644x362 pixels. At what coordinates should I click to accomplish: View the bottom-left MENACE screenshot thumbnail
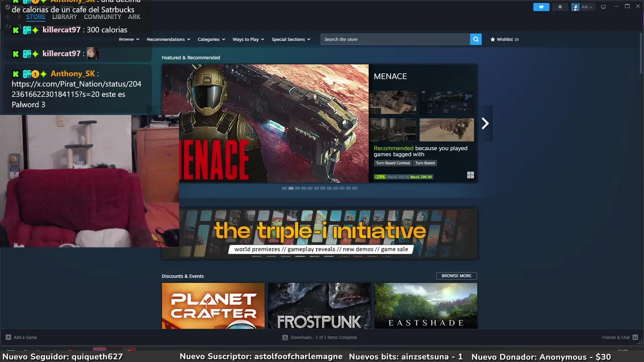pyautogui.click(x=393, y=130)
